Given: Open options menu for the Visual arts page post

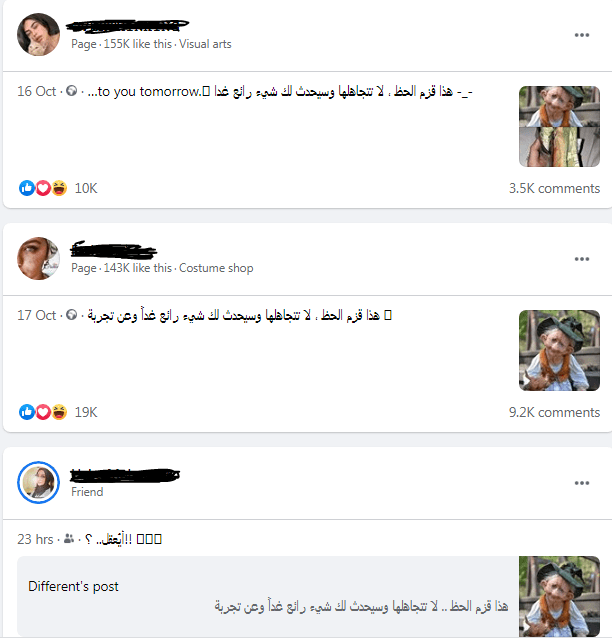Looking at the screenshot, I should click(x=581, y=35).
